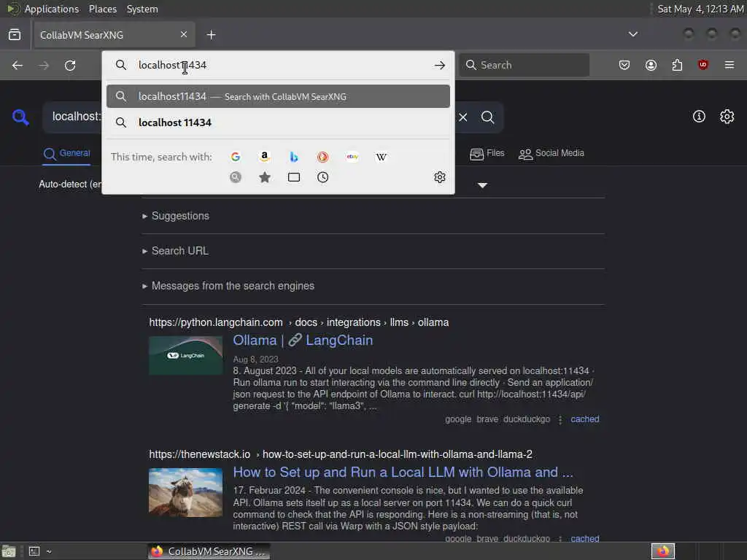Viewport: 747px width, 560px height.
Task: Open SearXNG preferences gear
Action: [x=727, y=116]
